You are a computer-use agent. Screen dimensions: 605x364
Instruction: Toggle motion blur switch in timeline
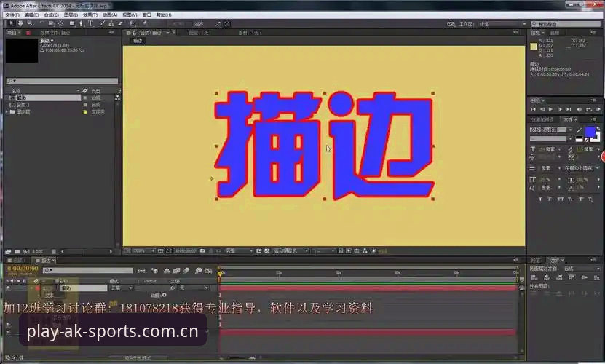(x=186, y=271)
